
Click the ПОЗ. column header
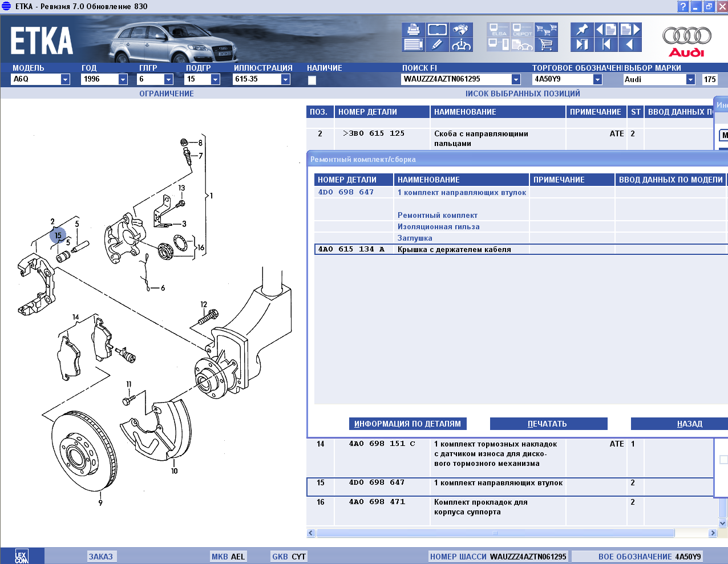319,112
